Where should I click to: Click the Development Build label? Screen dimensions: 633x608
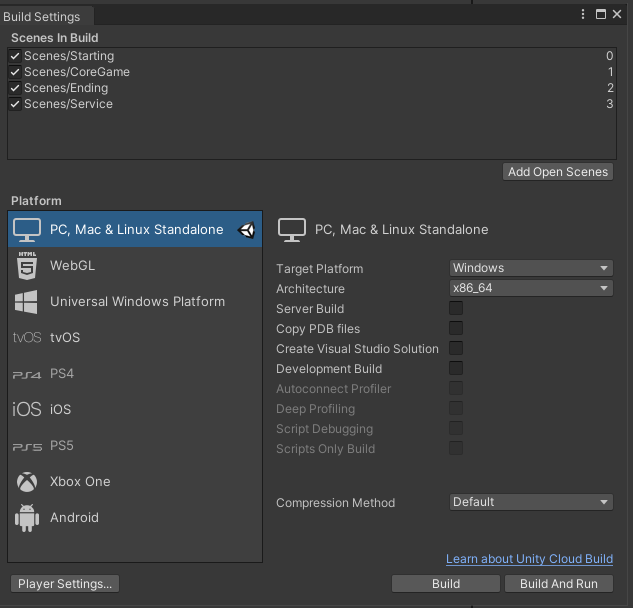(x=329, y=369)
